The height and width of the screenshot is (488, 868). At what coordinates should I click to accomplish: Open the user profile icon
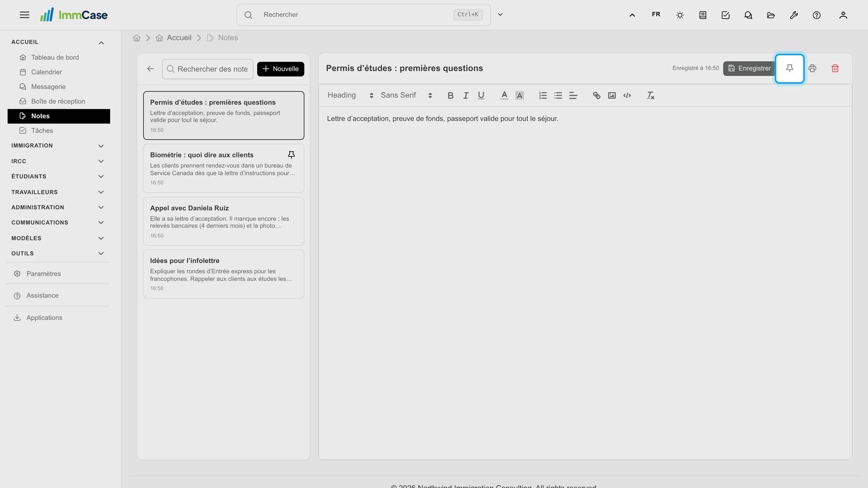click(x=843, y=15)
